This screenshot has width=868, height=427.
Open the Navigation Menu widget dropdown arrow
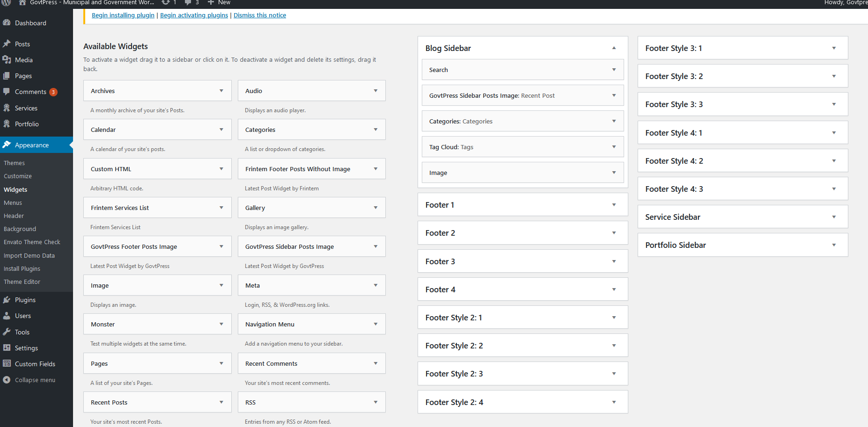click(375, 324)
